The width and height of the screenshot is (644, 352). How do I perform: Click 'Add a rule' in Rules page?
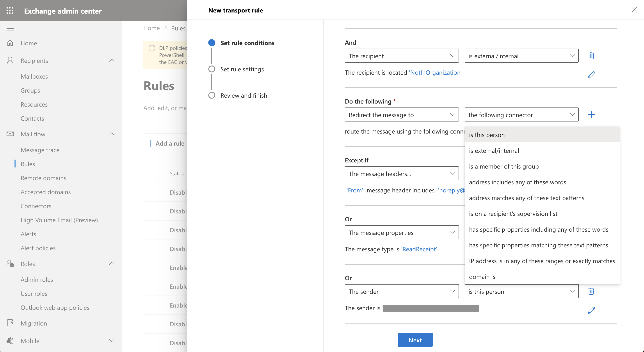click(x=166, y=143)
